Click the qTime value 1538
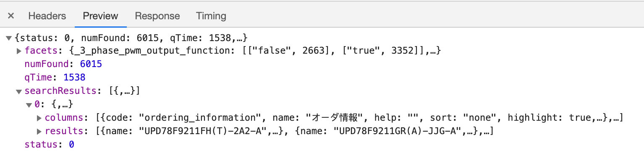Screen dimensions: 644x166 (74, 78)
